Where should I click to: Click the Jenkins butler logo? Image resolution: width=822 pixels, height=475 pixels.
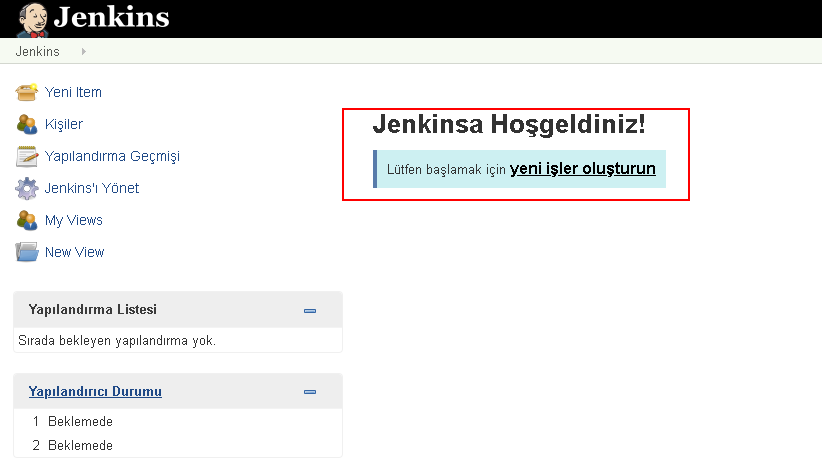click(x=33, y=20)
